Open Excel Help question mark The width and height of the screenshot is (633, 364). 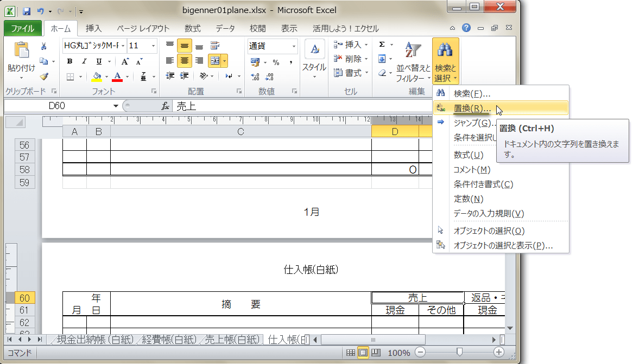466,28
